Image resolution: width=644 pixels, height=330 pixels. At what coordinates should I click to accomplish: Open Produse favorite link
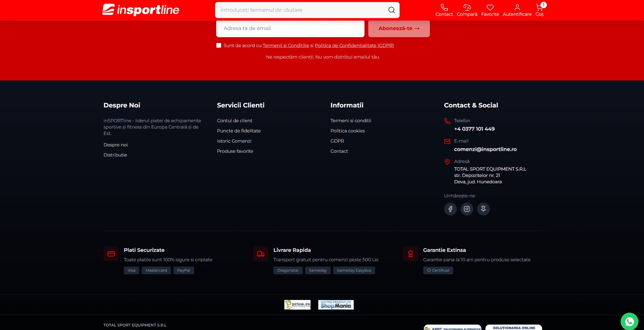tap(235, 151)
